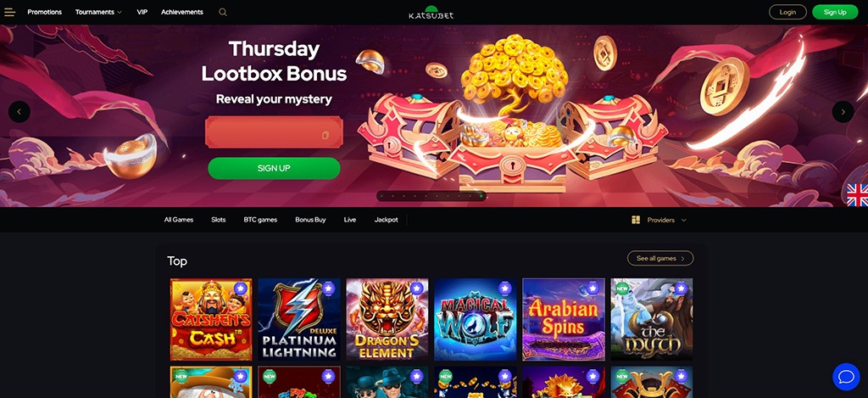This screenshot has width=868, height=398.
Task: Click the KatsuBet logo
Action: point(431,12)
